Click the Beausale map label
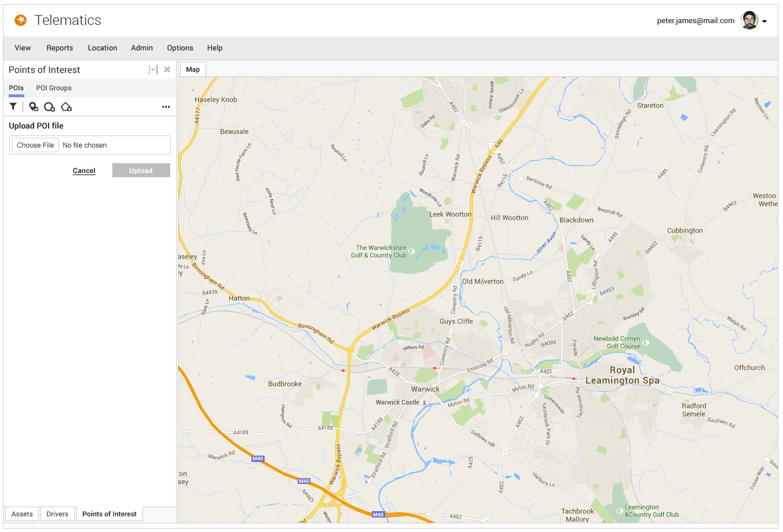Screen dimensions: 783x532 click(234, 131)
